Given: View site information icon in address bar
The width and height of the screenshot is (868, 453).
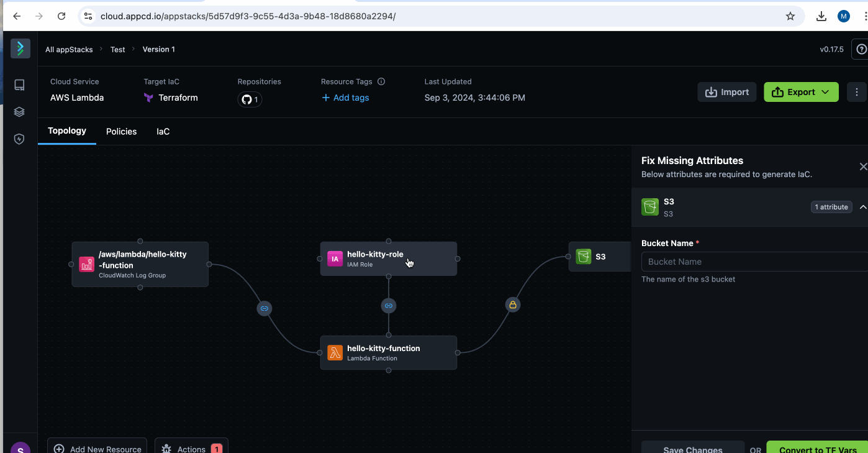Looking at the screenshot, I should [x=88, y=16].
